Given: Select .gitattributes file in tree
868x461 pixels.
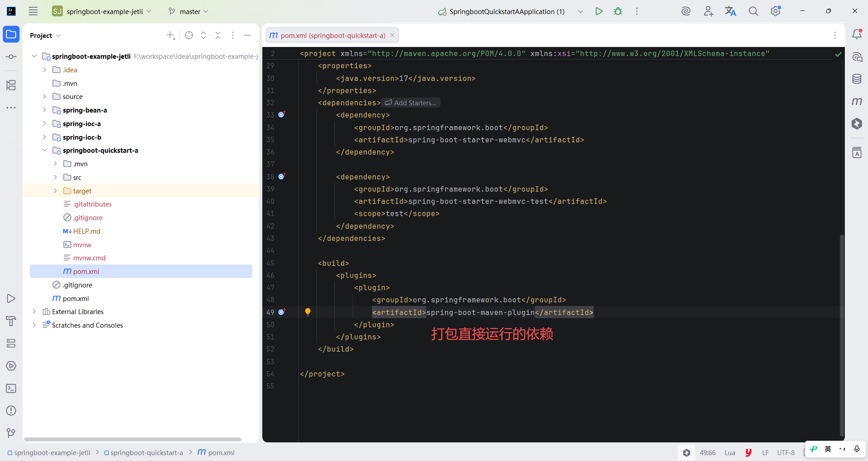Looking at the screenshot, I should (x=92, y=204).
